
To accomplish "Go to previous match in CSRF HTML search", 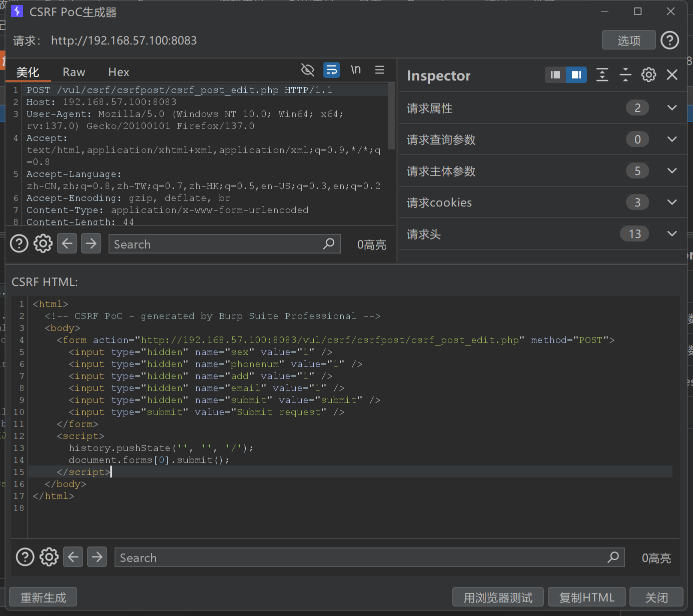I will [x=73, y=556].
